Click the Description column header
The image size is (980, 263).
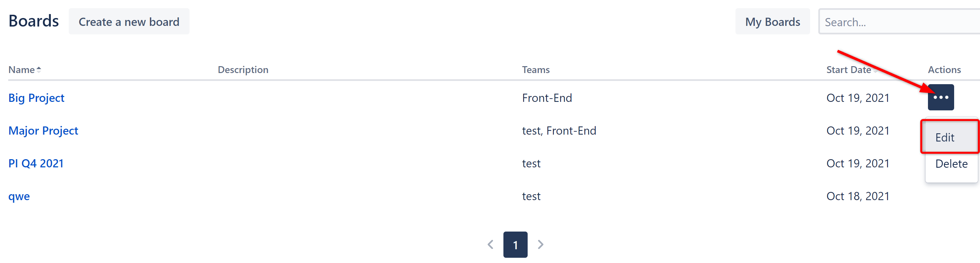(243, 70)
